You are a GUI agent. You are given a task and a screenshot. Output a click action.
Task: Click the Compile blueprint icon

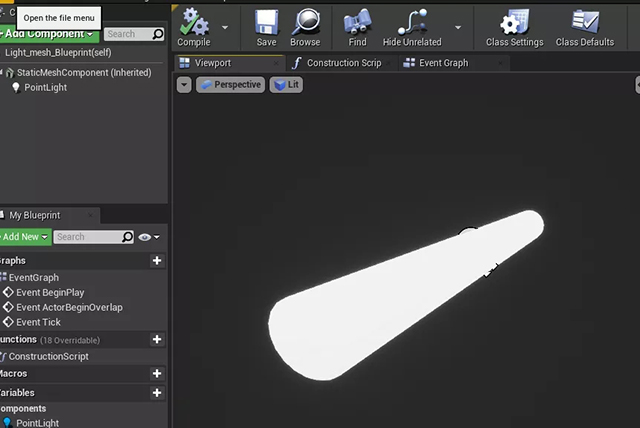[193, 22]
